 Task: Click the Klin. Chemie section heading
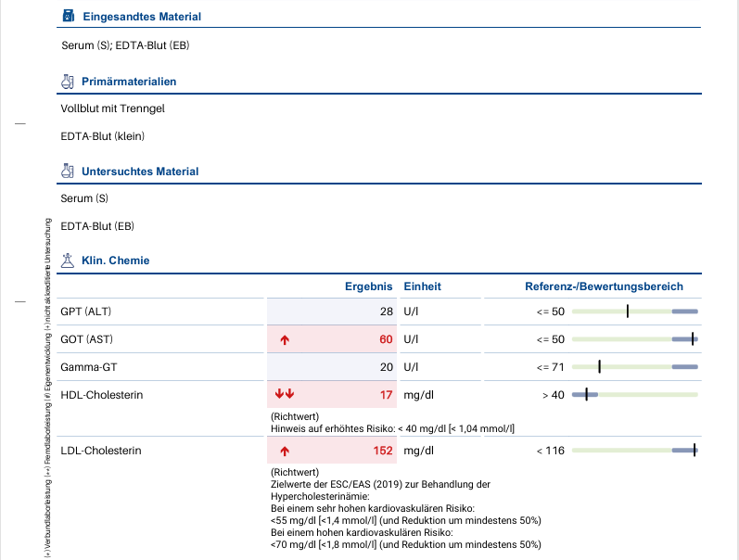115,261
